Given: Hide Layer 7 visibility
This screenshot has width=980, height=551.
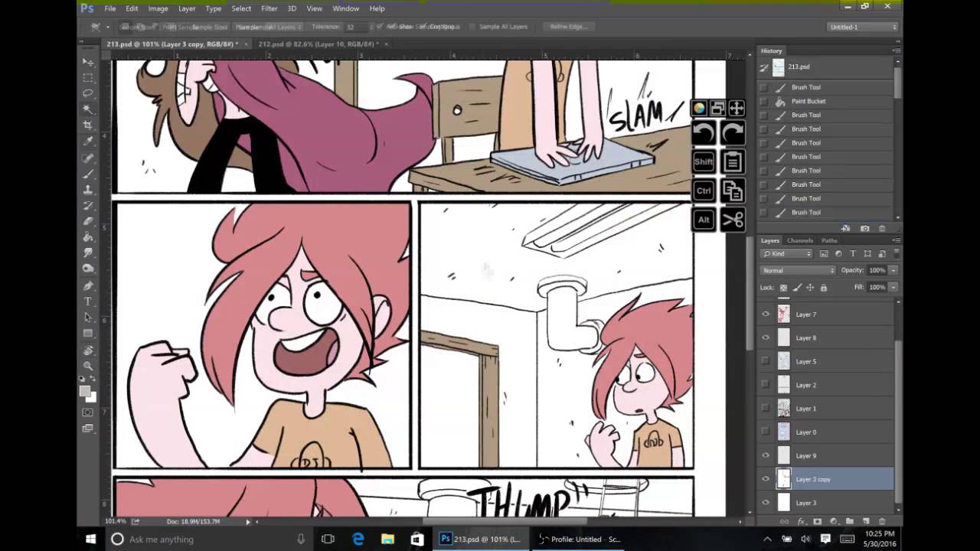Looking at the screenshot, I should point(766,314).
